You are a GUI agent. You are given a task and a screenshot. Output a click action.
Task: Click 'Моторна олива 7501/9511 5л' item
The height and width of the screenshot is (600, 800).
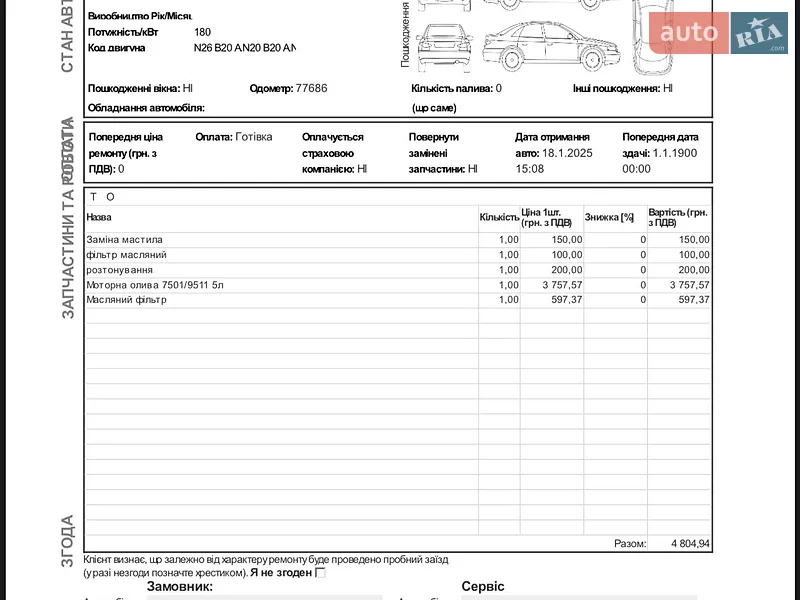click(155, 285)
